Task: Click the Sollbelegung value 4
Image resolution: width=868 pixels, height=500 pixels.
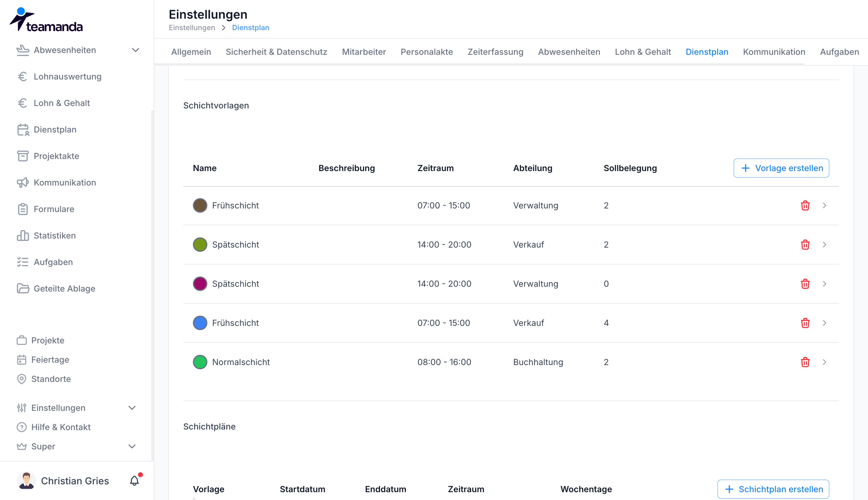Action: (x=606, y=323)
